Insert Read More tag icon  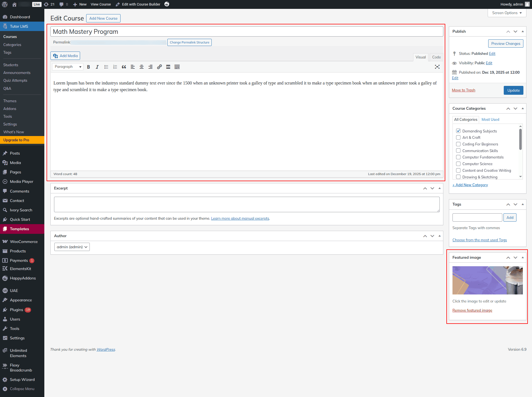click(168, 67)
